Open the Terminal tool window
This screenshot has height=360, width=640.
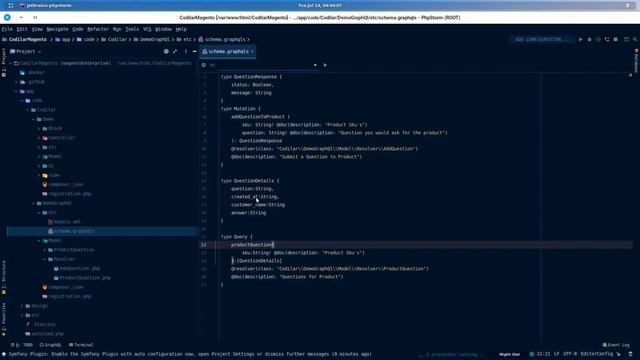(x=81, y=345)
